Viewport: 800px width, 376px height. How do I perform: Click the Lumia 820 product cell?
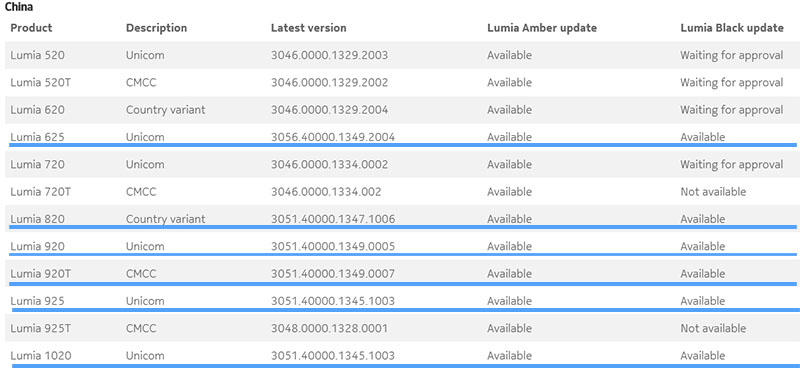[38, 219]
